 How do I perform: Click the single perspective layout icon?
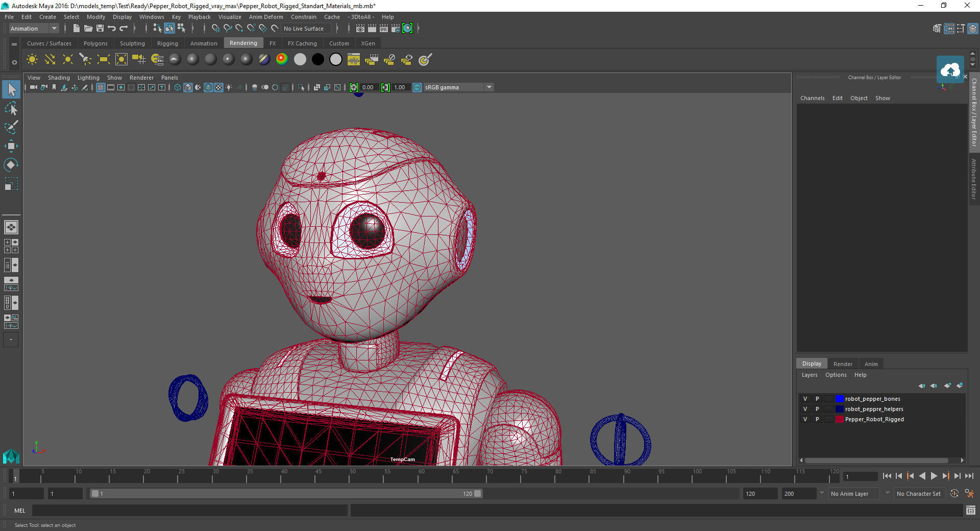click(11, 227)
